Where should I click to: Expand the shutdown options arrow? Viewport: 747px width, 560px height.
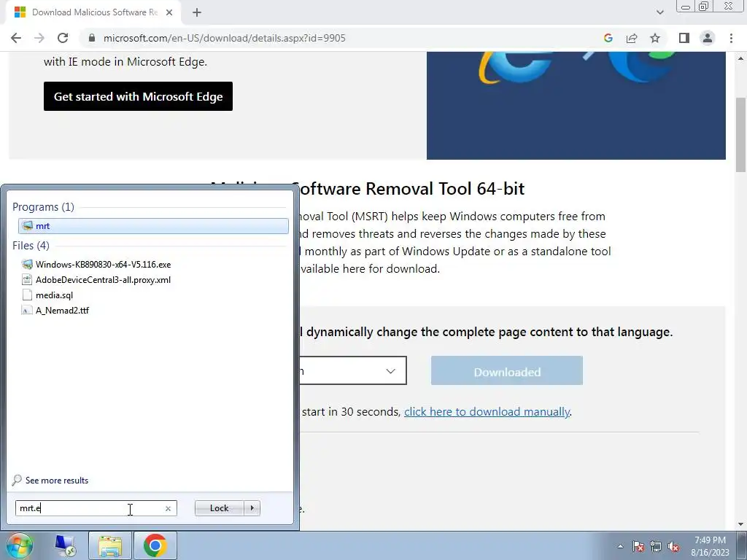[x=252, y=508]
